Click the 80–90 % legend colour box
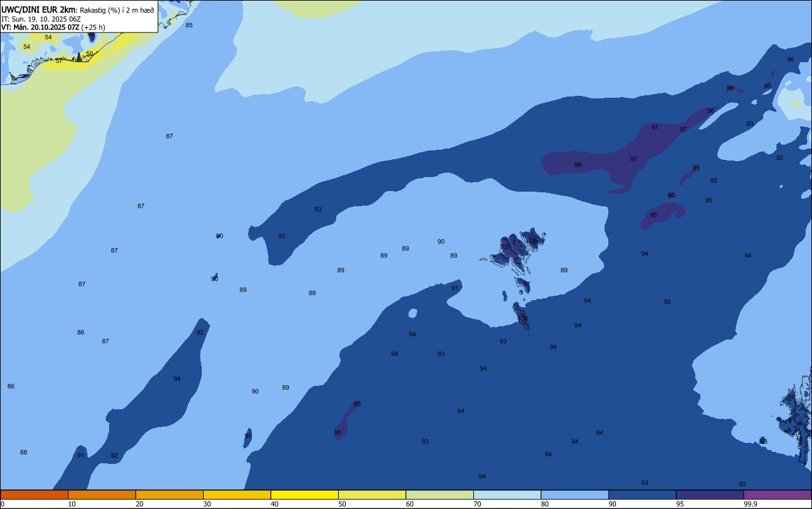The height and width of the screenshot is (509, 812). tap(575, 494)
